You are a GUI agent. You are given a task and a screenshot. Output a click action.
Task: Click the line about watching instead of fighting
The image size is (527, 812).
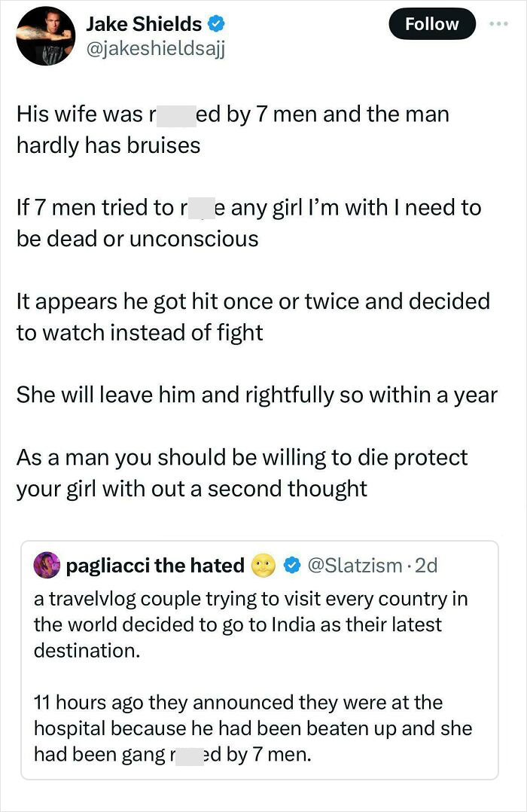[252, 316]
